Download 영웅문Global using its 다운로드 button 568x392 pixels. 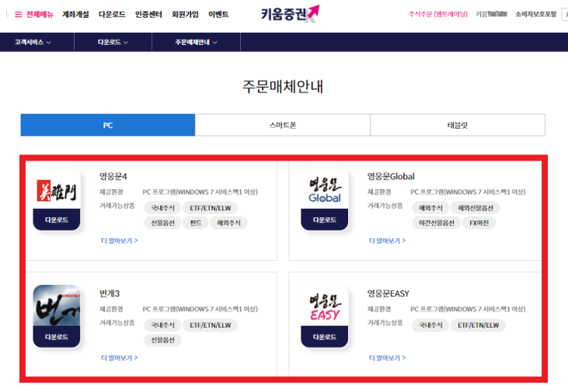325,220
